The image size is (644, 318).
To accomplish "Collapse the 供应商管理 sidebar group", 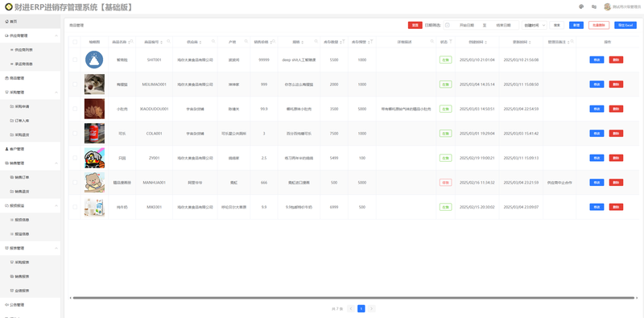I will 56,35.
